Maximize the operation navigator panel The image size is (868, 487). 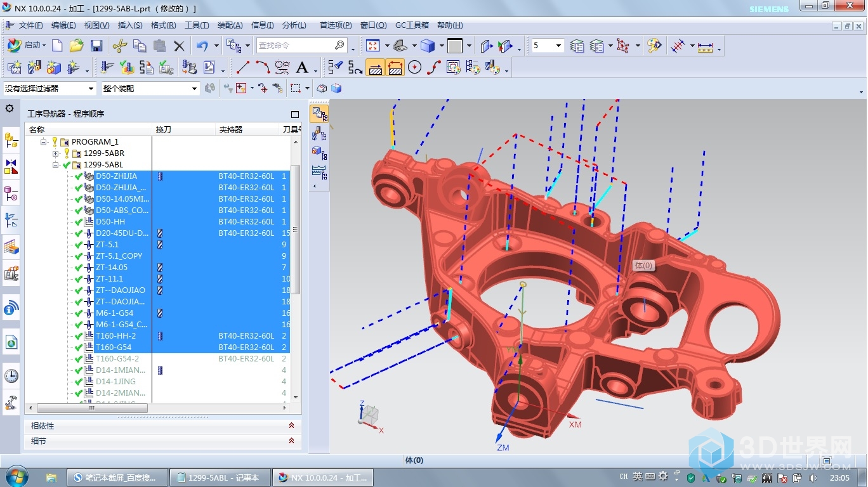click(295, 114)
